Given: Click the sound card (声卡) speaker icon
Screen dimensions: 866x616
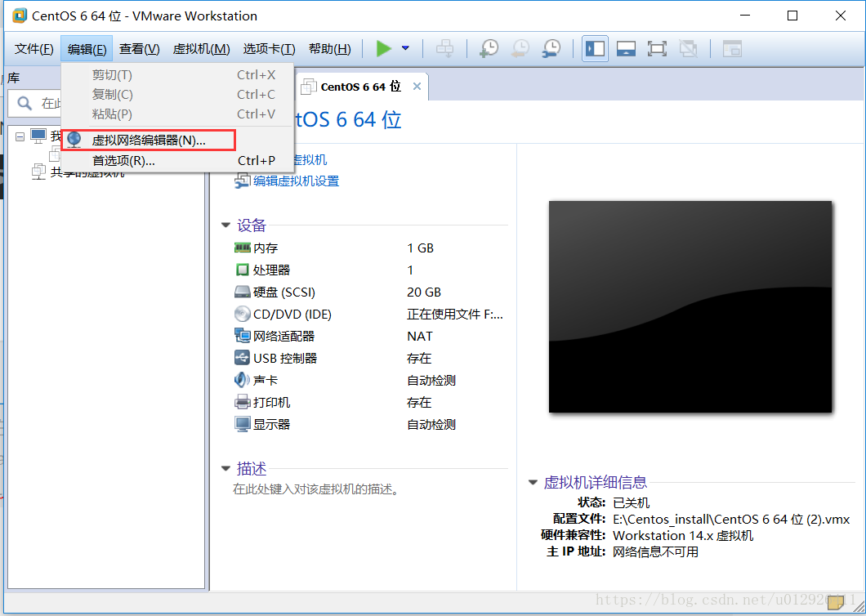Looking at the screenshot, I should pos(243,380).
